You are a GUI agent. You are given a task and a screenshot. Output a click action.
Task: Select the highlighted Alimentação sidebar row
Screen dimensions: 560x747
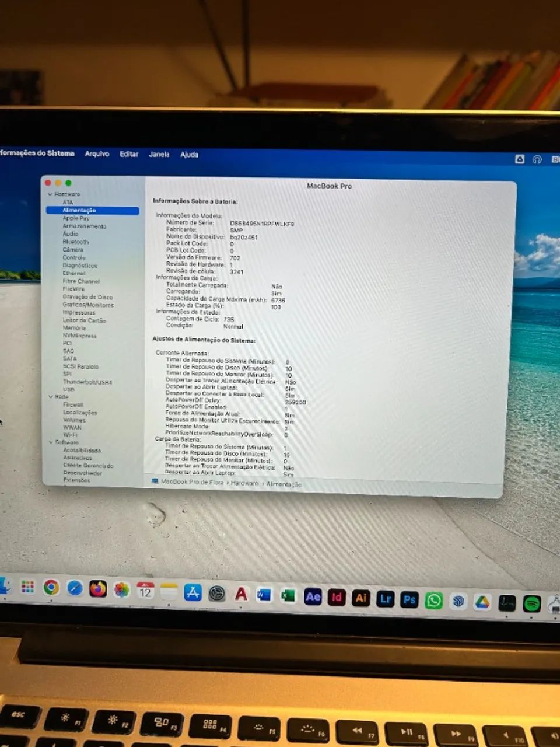(x=93, y=210)
